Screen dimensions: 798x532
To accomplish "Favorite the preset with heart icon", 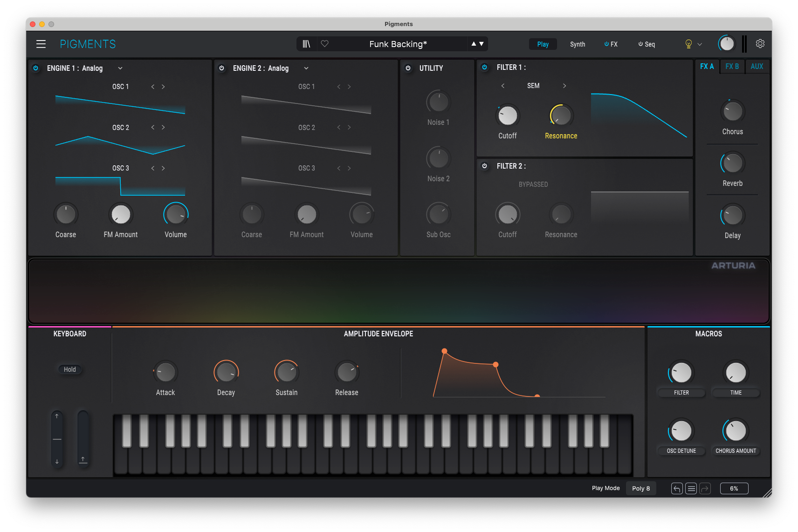I will [325, 44].
